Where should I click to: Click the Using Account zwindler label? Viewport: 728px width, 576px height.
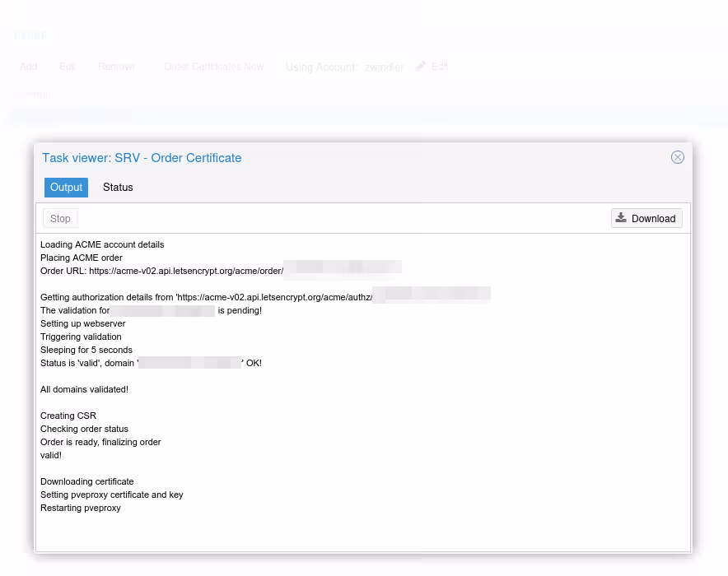click(344, 67)
